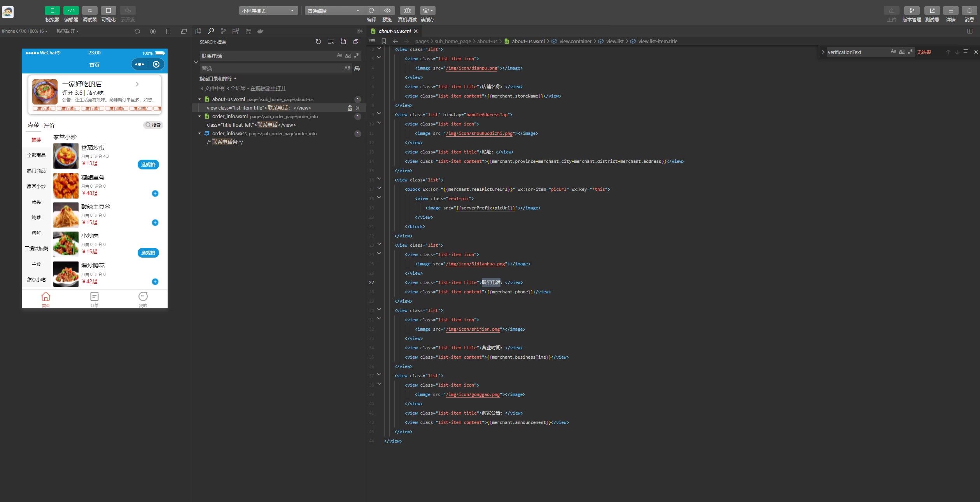Switch to the about-us.wxml editor tab
980x502 pixels.
(394, 31)
